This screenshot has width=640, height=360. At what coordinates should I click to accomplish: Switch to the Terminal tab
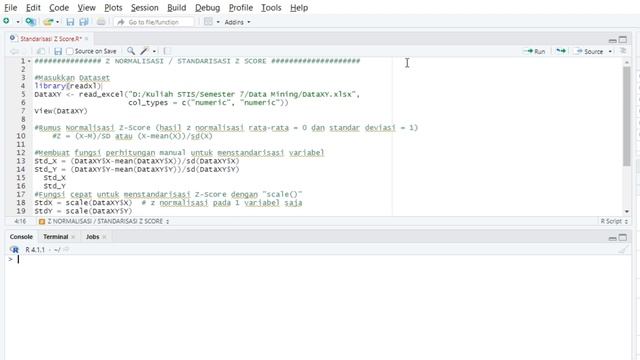pyautogui.click(x=56, y=237)
